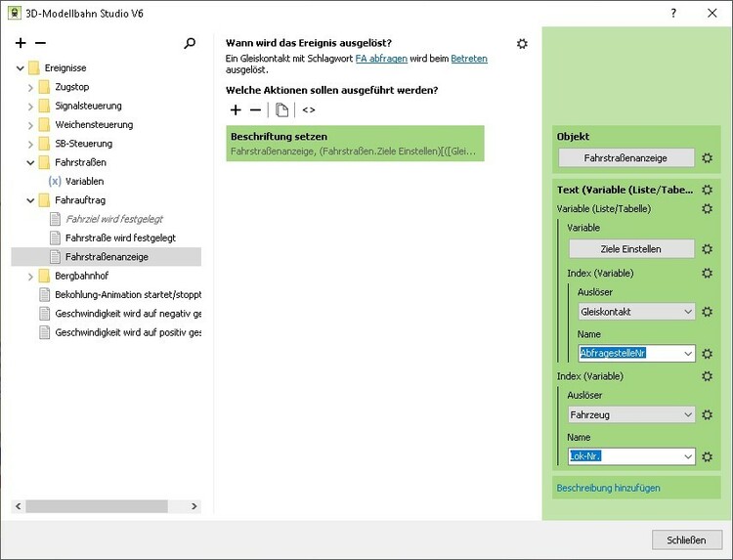Remove the selected action with the minus icon
Image resolution: width=733 pixels, height=560 pixels.
[x=255, y=109]
